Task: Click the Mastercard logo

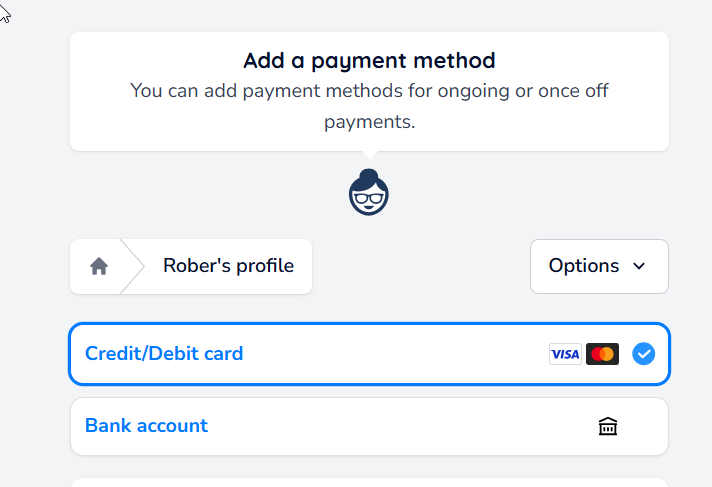Action: 602,354
